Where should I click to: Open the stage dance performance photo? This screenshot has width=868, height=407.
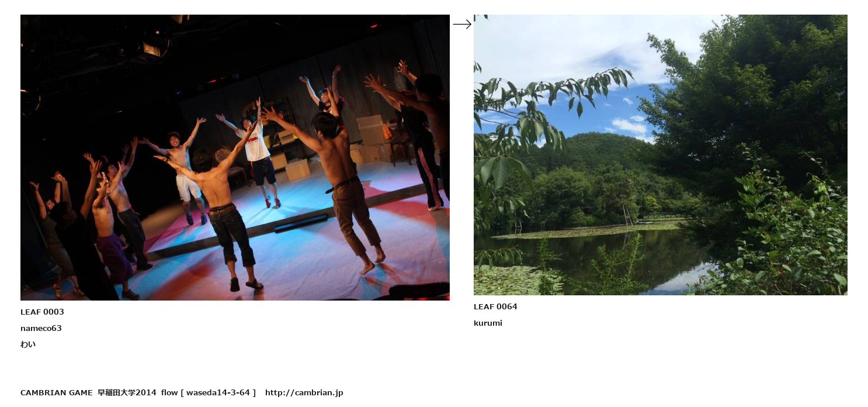(x=235, y=157)
